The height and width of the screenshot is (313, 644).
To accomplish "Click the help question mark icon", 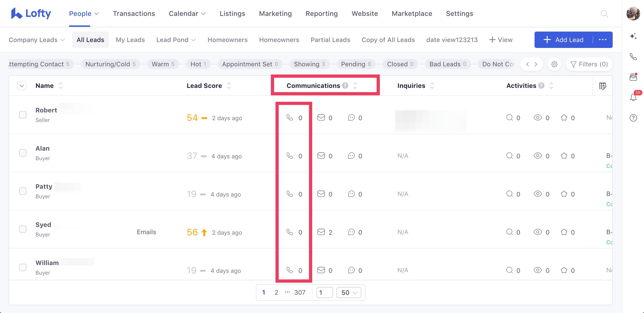I will (x=633, y=118).
